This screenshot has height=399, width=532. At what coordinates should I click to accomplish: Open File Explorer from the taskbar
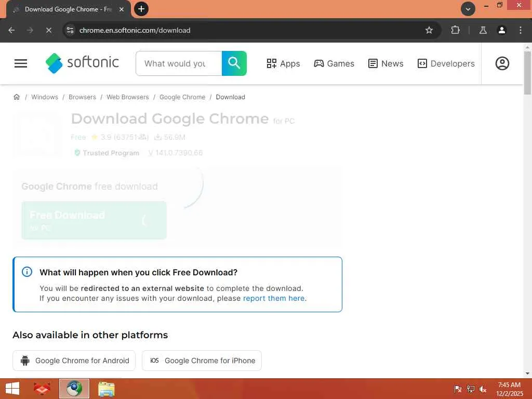106,389
